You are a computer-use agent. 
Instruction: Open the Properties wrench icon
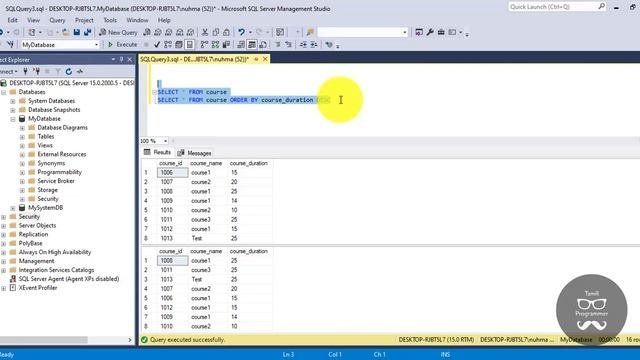[x=430, y=32]
